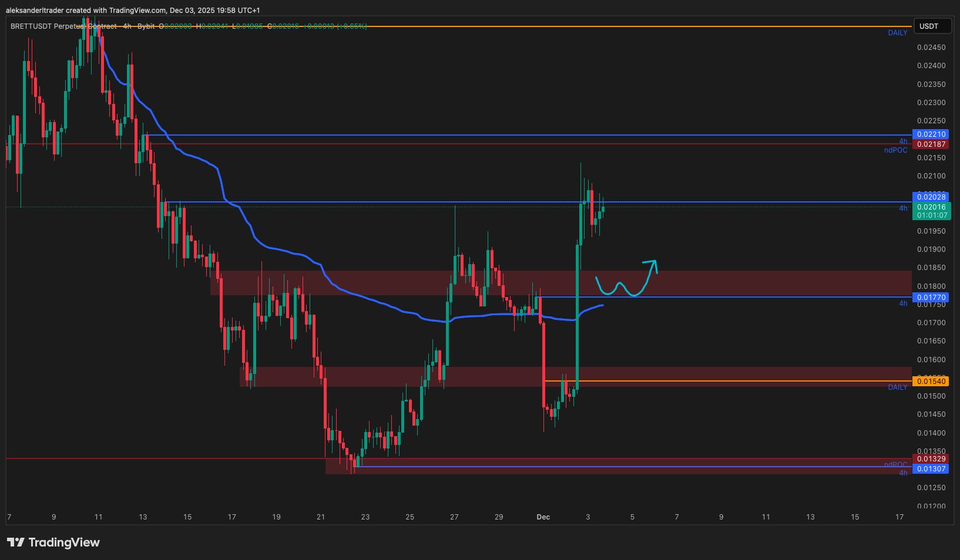The height and width of the screenshot is (560, 960).
Task: Click the DAILY label by top orange line
Action: pos(897,33)
